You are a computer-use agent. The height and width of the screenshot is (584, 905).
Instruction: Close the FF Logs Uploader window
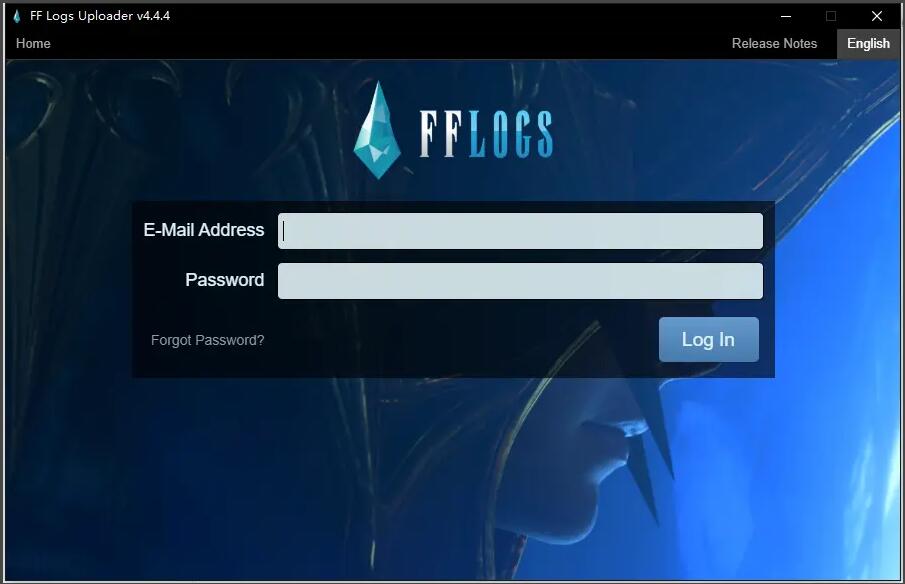click(x=876, y=16)
